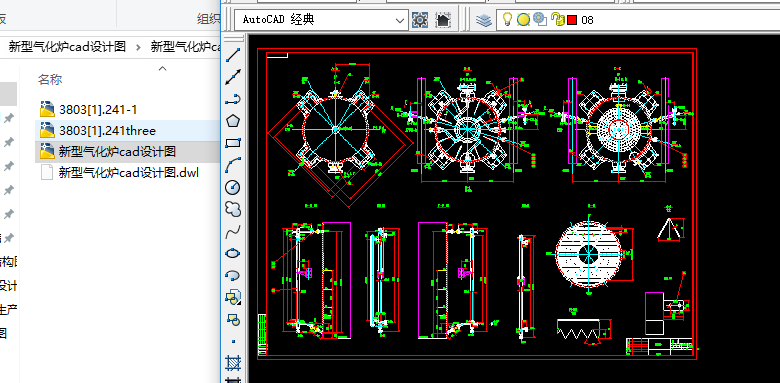This screenshot has width=780, height=383.
Task: Toggle freeze state sun icon for layer 08
Action: click(x=523, y=20)
